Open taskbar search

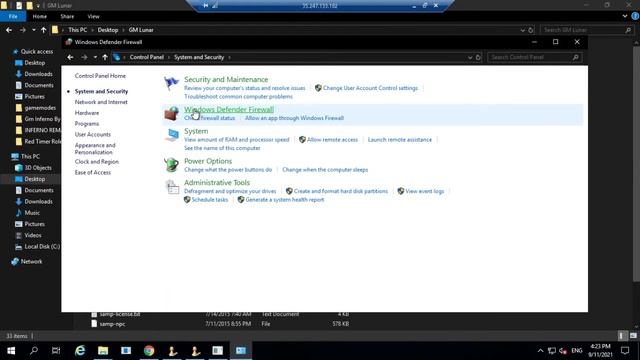(x=34, y=351)
